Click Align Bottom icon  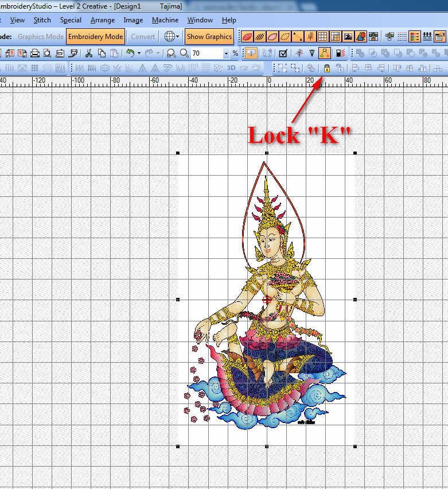tap(422, 68)
